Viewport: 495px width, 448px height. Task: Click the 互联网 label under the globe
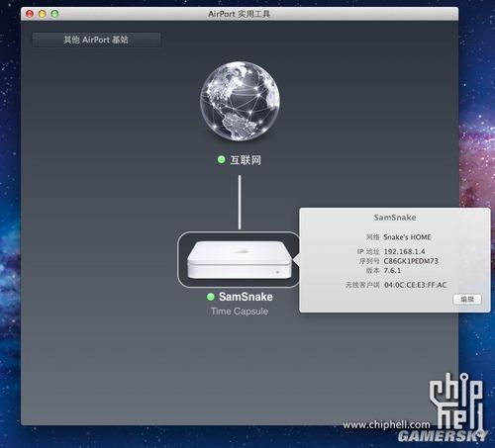(246, 160)
